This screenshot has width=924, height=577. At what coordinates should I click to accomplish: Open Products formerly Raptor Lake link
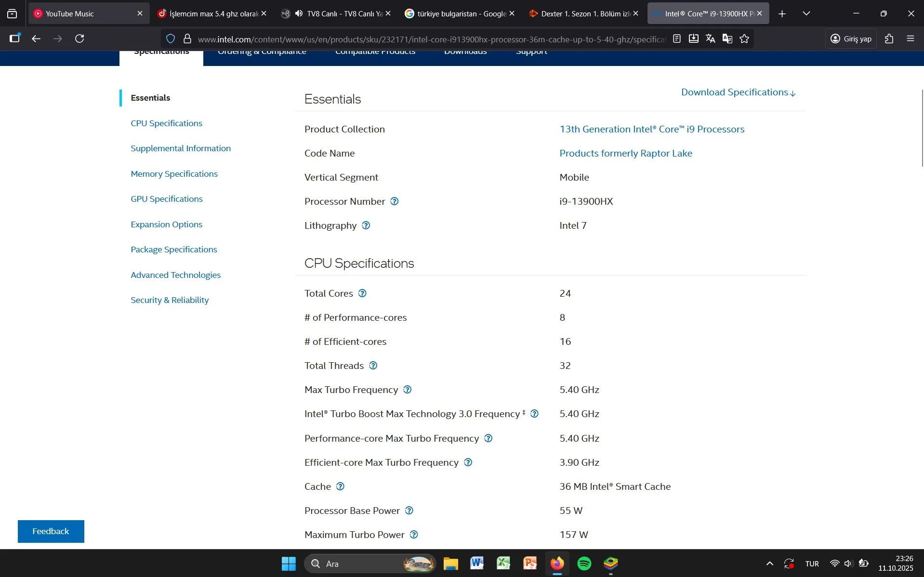click(x=626, y=153)
